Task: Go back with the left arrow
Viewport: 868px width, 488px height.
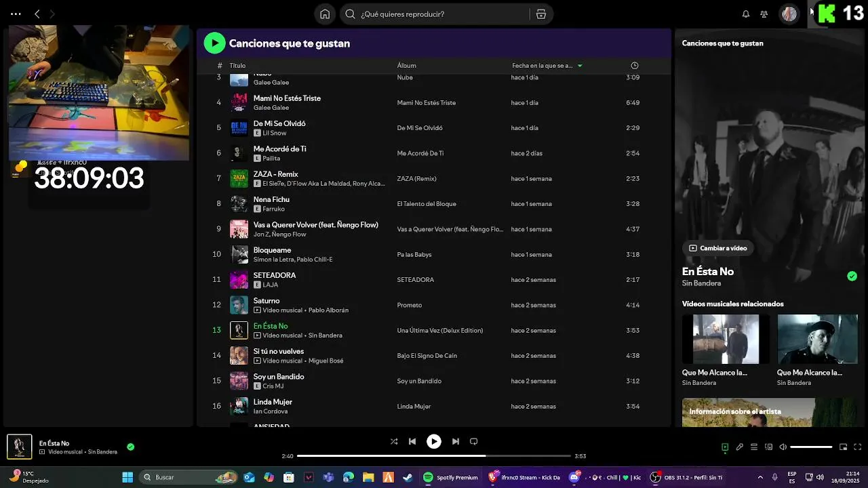Action: click(37, 14)
